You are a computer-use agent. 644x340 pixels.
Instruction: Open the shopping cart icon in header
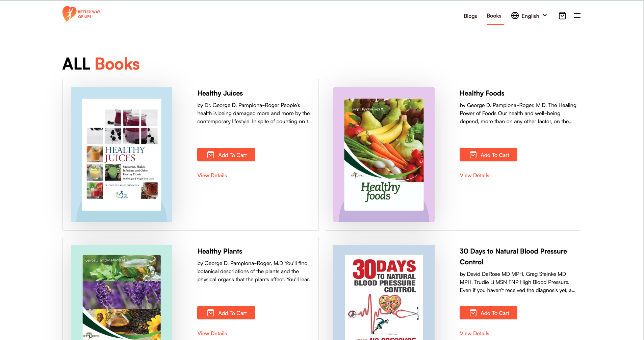(x=562, y=16)
